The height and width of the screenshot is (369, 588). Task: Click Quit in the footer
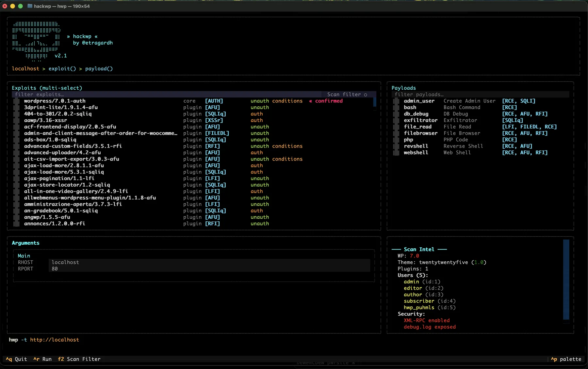tap(16, 359)
